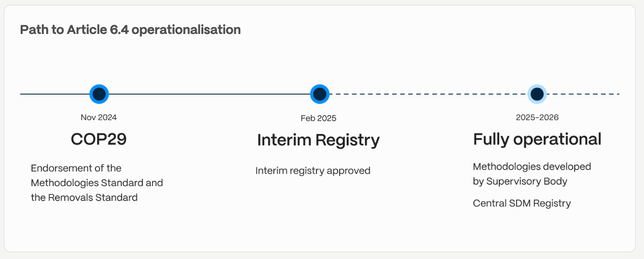Click the 'Endorsement of the' text line
The height and width of the screenshot is (259, 644).
(76, 168)
